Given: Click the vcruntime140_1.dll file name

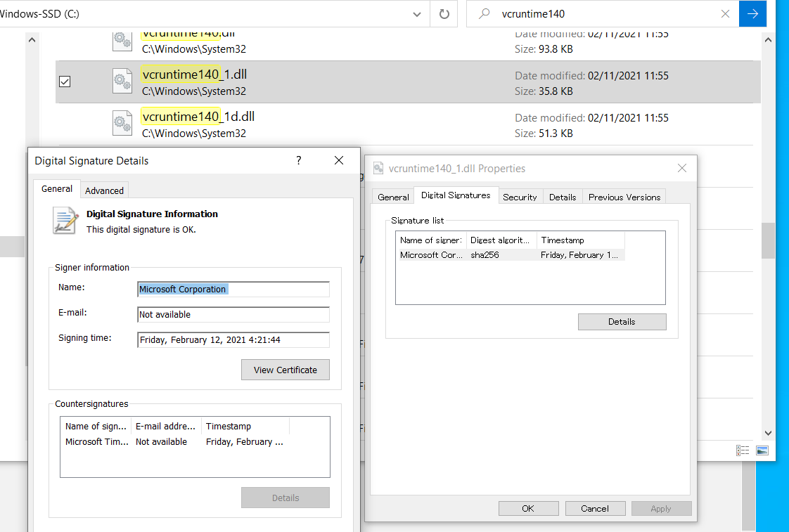Looking at the screenshot, I should click(x=194, y=74).
